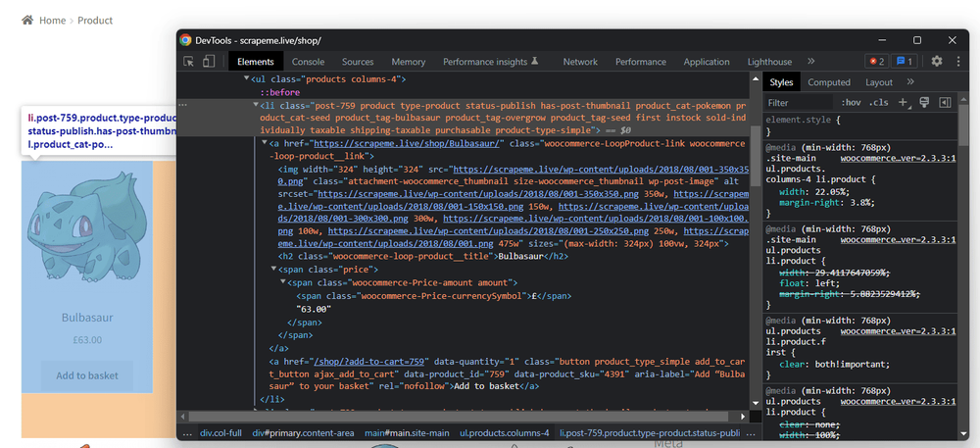Click the horizontal scrollbar of Elements panel
The height and width of the screenshot is (448, 980).
pos(460,416)
